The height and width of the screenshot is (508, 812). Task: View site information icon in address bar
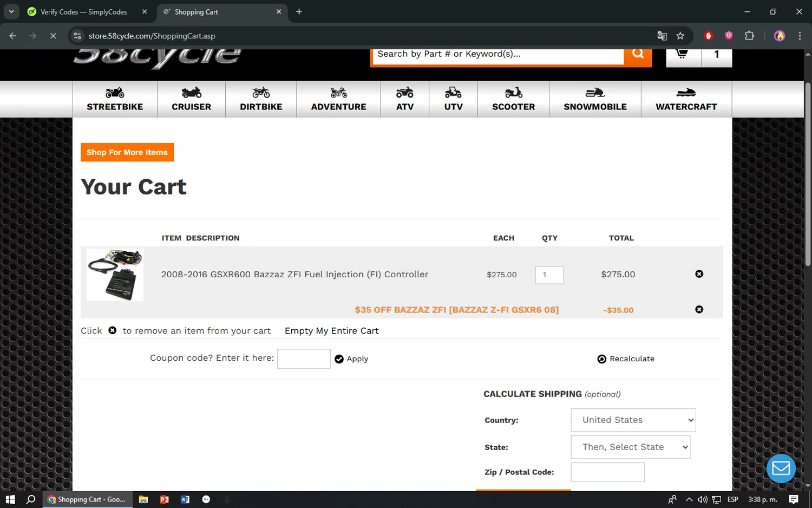coord(77,36)
